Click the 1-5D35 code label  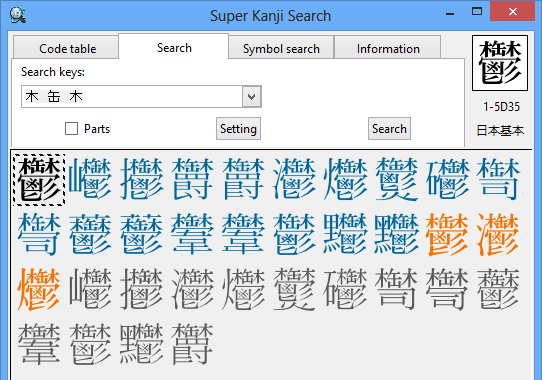point(501,107)
